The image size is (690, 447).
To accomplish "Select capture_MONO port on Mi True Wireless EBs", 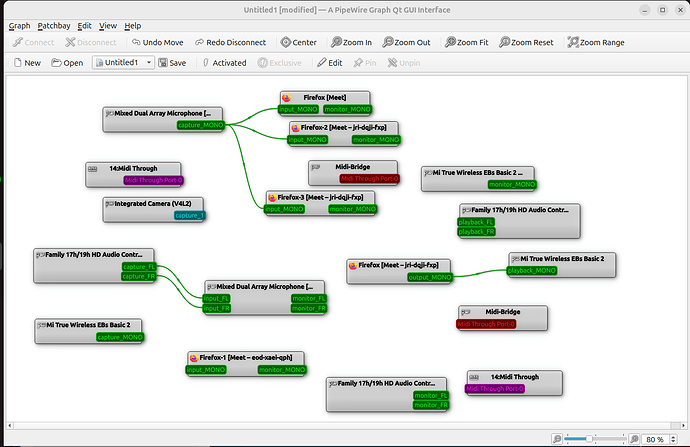I will [x=120, y=337].
